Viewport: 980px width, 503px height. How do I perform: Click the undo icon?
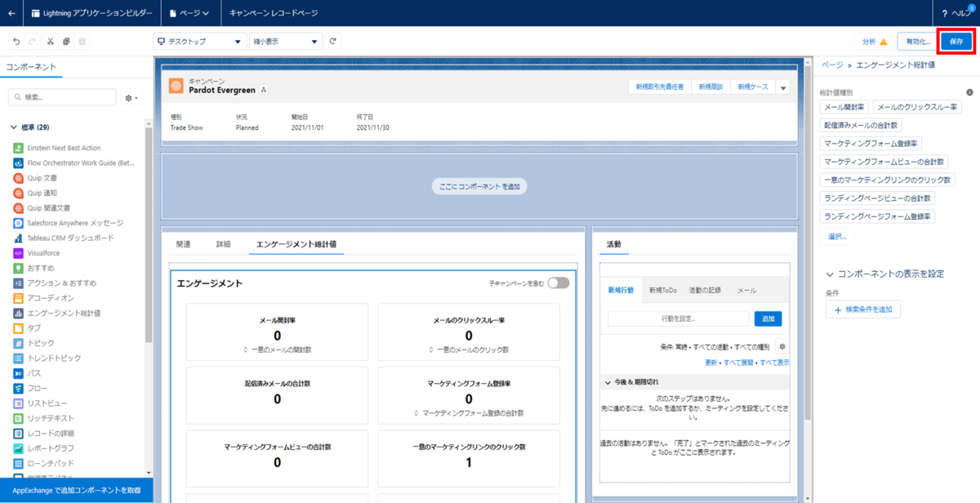click(x=16, y=41)
